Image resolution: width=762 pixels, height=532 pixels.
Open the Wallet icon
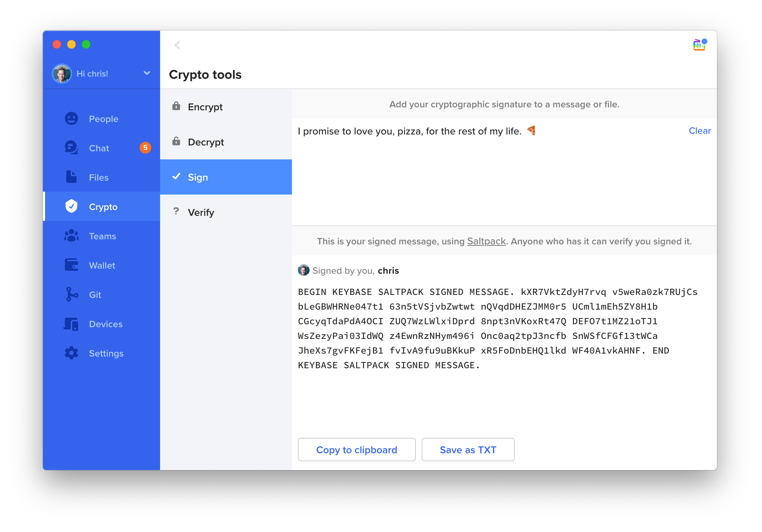71,265
